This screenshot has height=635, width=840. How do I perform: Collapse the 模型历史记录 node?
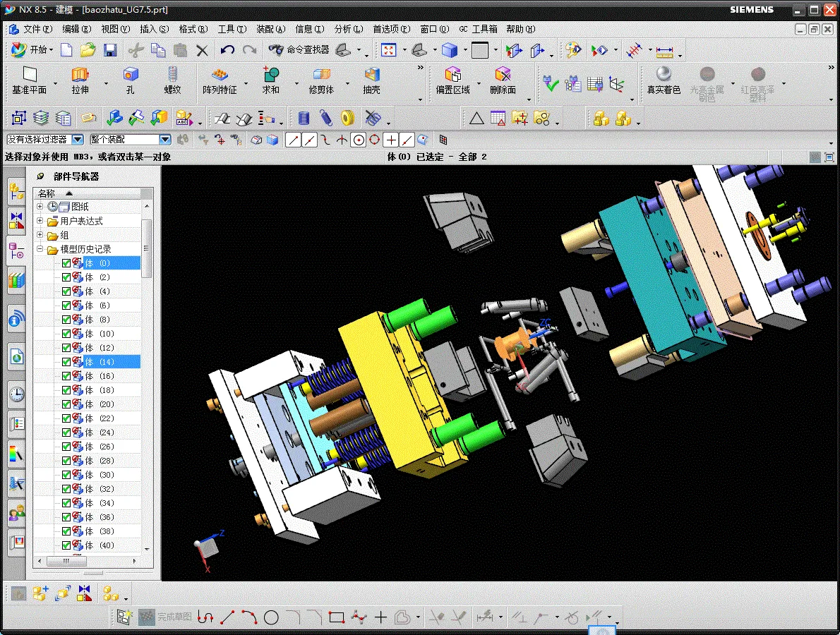point(40,249)
